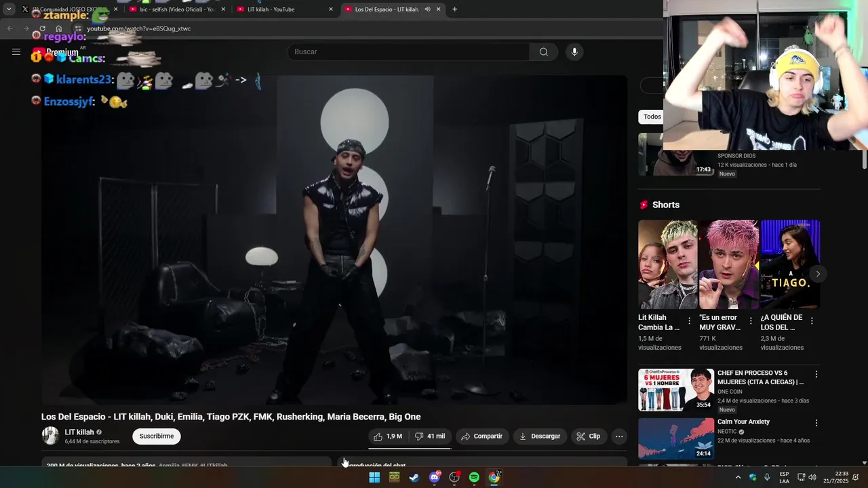Open the 'Es un error MUY GRAV...' short
868x488 pixels.
point(729,264)
